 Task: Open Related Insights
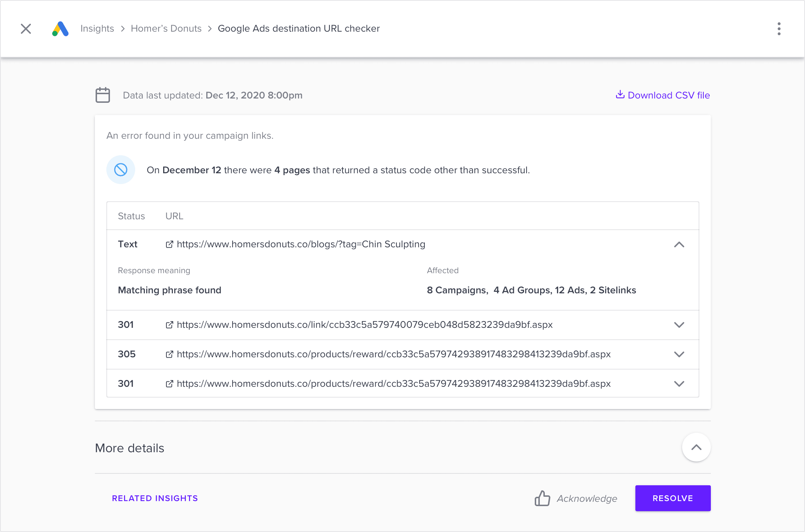(155, 498)
